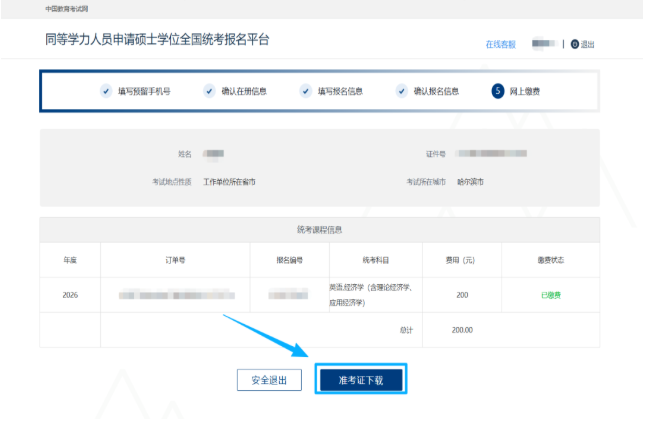Click the blurred username in header
645x429 pixels.
coord(543,44)
